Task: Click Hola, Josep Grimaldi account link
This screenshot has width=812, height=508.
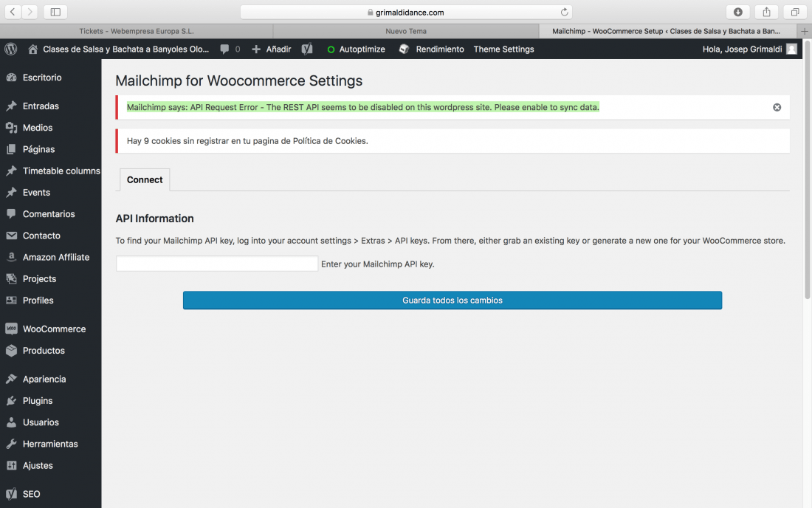Action: pos(742,49)
